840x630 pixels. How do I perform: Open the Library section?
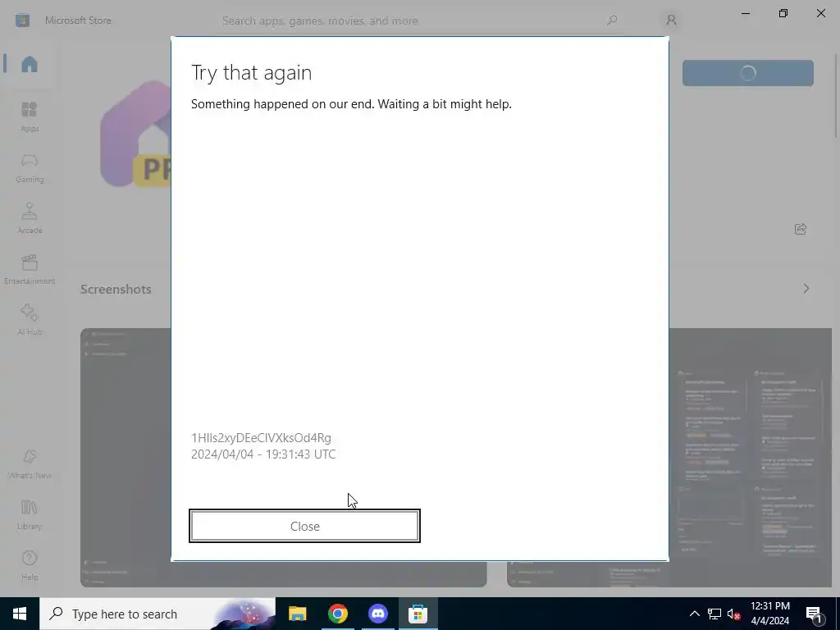30,515
